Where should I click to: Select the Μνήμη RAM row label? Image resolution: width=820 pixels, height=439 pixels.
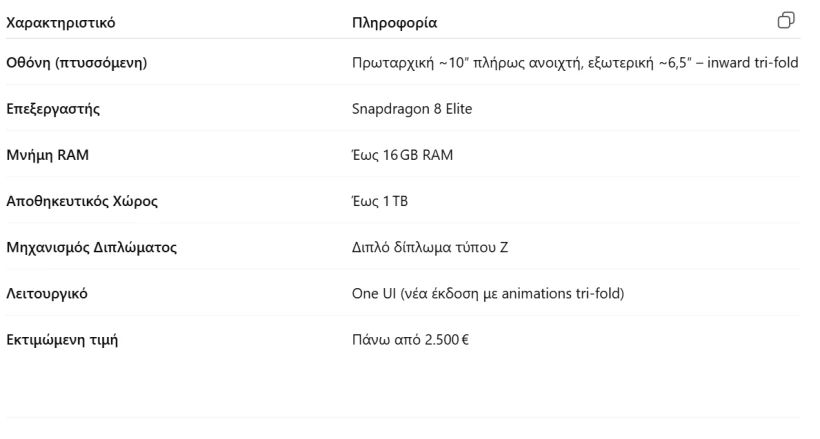(48, 155)
